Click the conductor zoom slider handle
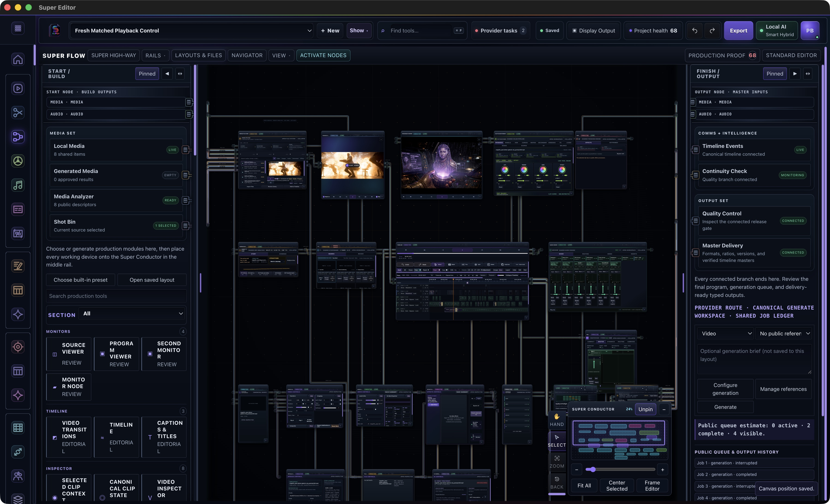Image resolution: width=830 pixels, height=504 pixels. [x=593, y=469]
